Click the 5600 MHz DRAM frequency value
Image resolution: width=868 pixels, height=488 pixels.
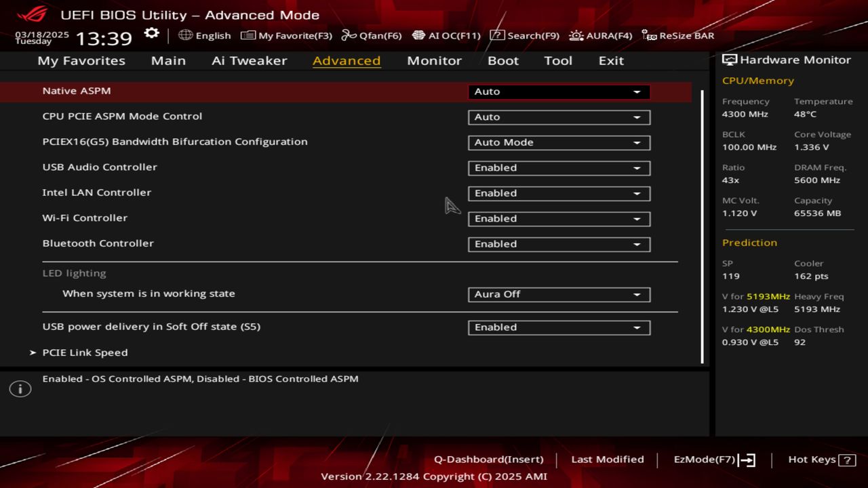coord(817,180)
